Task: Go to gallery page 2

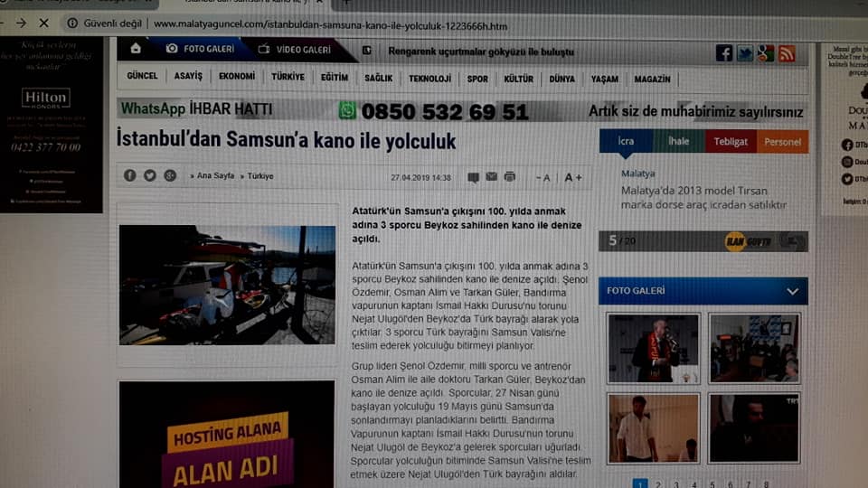Action: (658, 484)
